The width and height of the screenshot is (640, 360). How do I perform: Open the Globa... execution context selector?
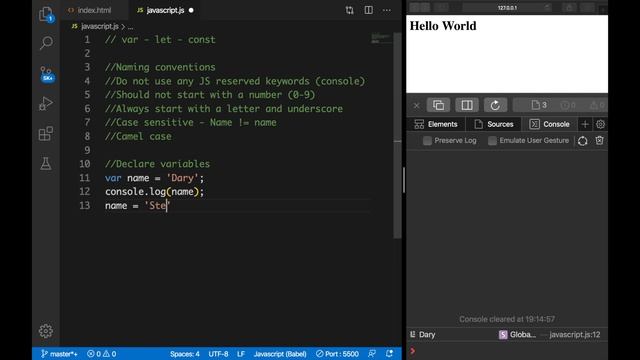517,335
